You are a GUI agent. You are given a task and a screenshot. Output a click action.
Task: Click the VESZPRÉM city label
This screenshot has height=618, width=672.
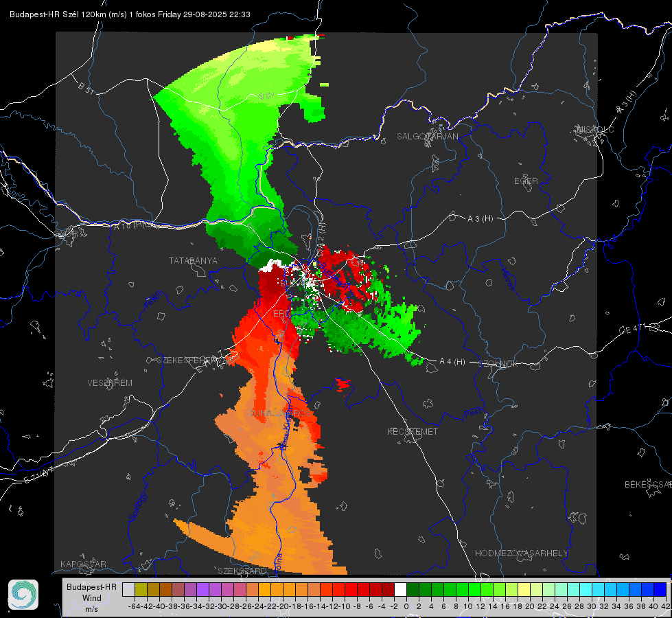point(110,382)
